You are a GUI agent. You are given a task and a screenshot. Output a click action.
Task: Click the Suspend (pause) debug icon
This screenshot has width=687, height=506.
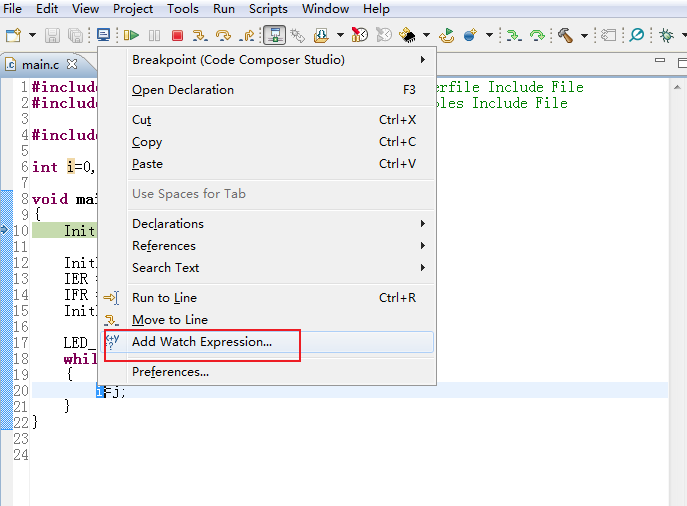pyautogui.click(x=154, y=35)
